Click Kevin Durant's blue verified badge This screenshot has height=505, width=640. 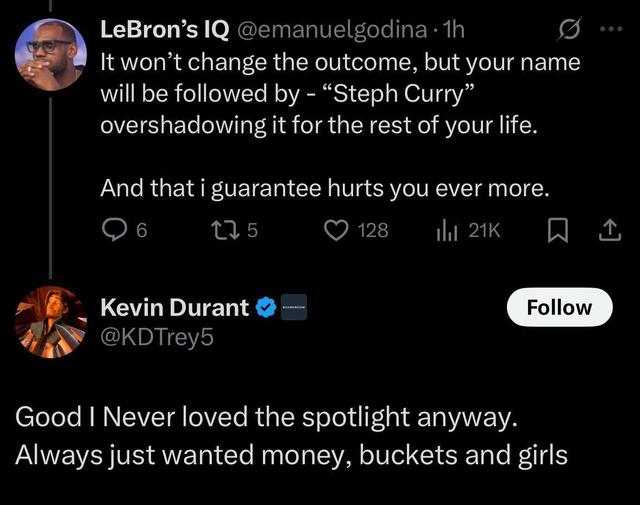pyautogui.click(x=266, y=308)
